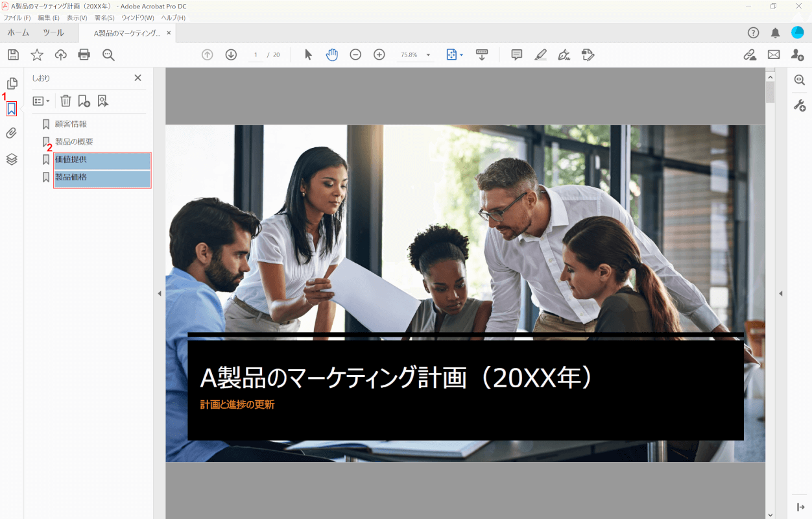The image size is (812, 519).
Task: Click the print icon in toolbar
Action: (x=84, y=55)
